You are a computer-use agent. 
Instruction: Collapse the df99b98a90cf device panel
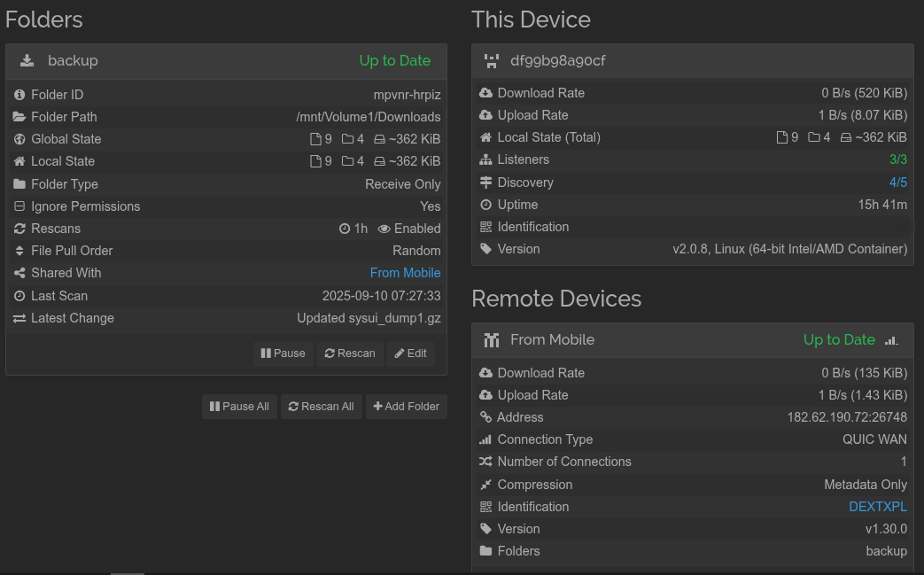click(x=691, y=61)
